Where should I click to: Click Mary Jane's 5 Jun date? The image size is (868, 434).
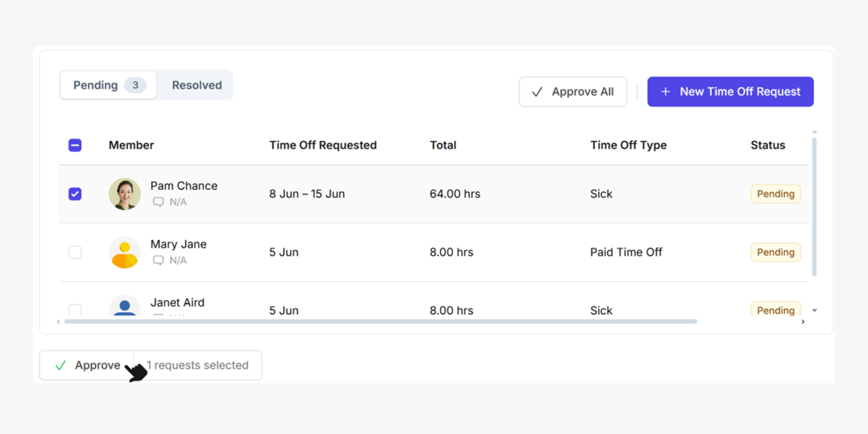(284, 252)
